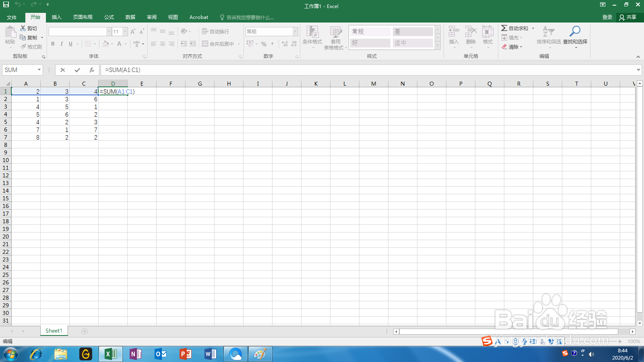This screenshot has height=362, width=644.
Task: Click the text orientation icon
Action: (x=184, y=31)
